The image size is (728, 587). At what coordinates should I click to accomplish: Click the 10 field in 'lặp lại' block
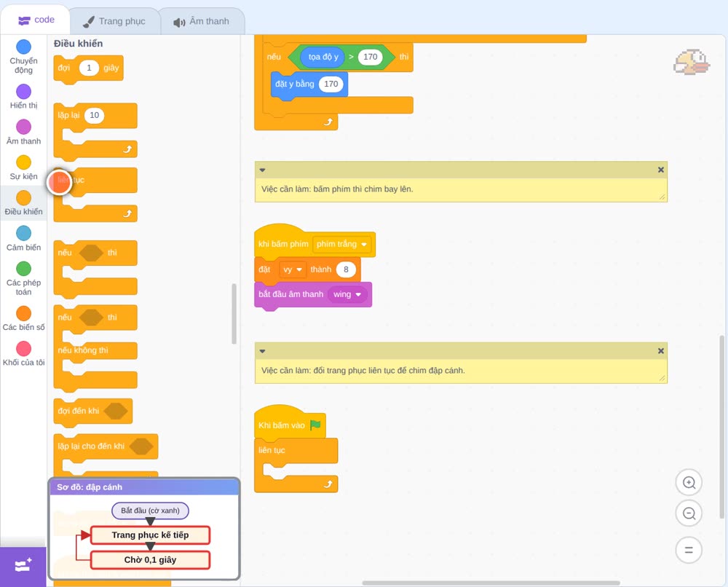pyautogui.click(x=94, y=115)
